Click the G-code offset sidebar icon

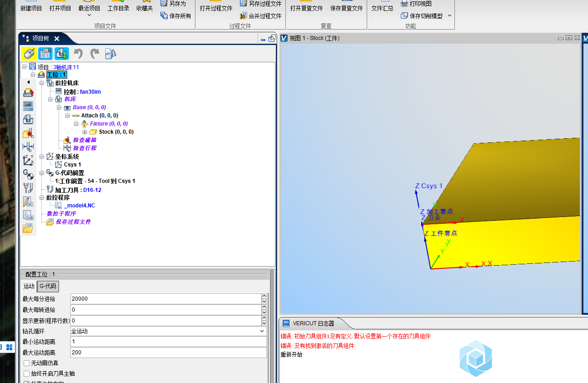click(28, 174)
